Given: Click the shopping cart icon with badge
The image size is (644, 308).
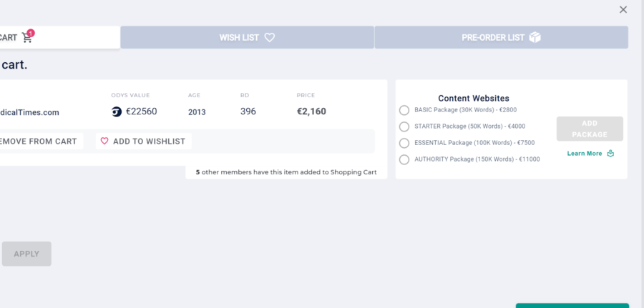Looking at the screenshot, I should click(28, 37).
